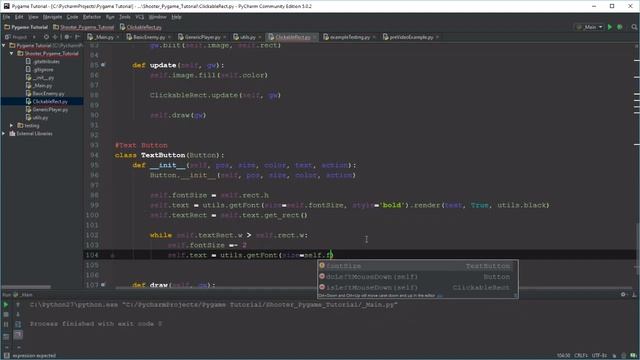Pause output in Run tool window
The height and width of the screenshot is (360, 640).
click(6, 324)
